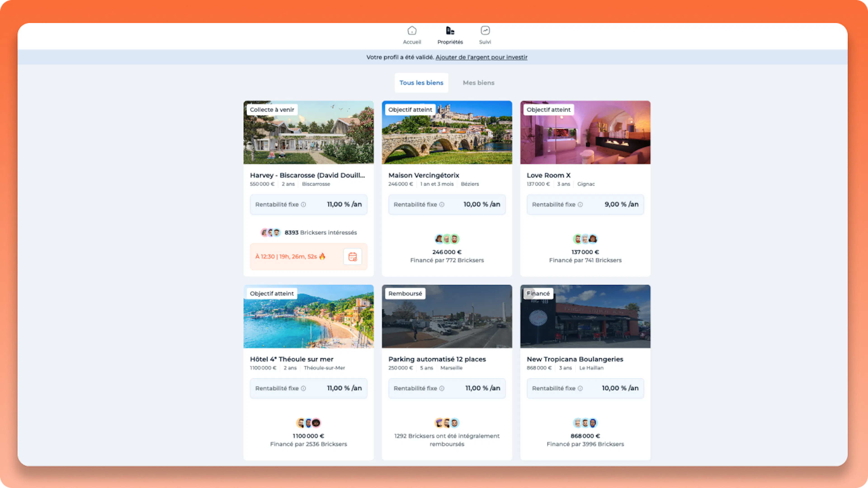
Task: Open the Hôtel 4* Théoule sur mer title
Action: (291, 359)
